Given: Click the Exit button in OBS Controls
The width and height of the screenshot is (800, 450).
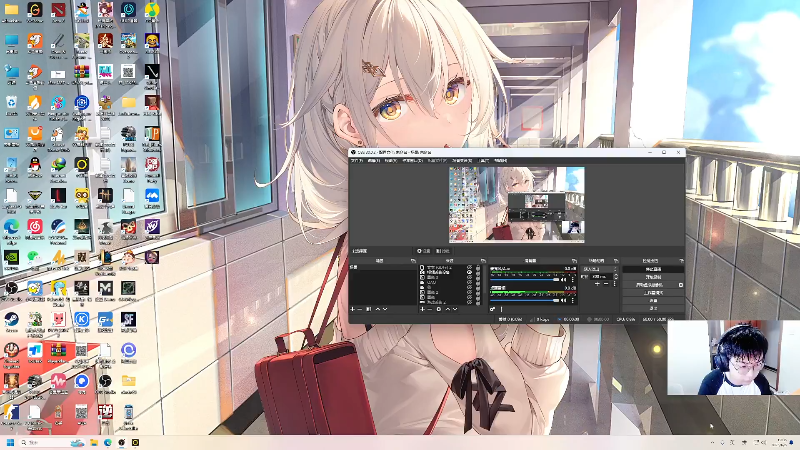Looking at the screenshot, I should (653, 308).
